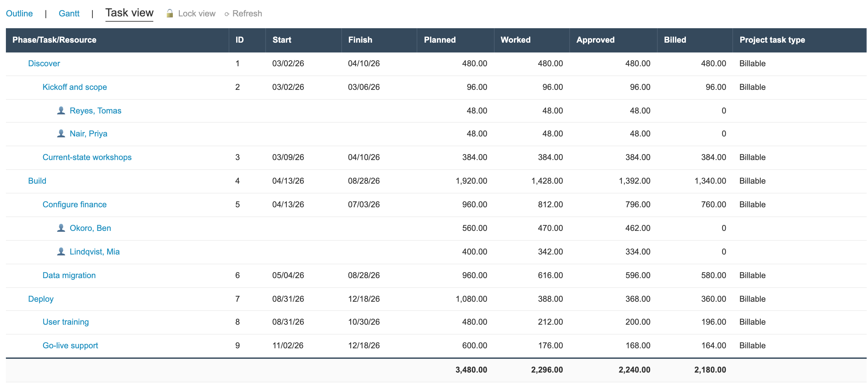
Task: Click person icon next to Reyes, Tomas
Action: click(x=61, y=110)
